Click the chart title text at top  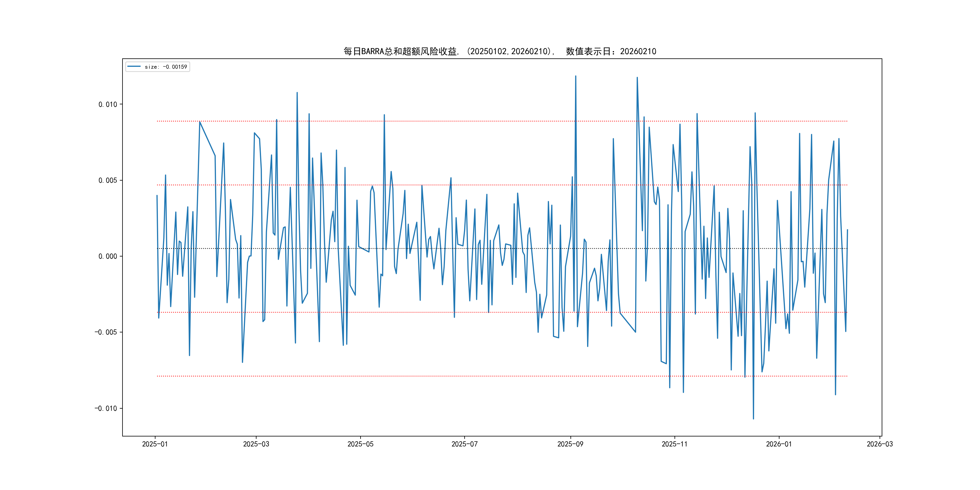499,51
